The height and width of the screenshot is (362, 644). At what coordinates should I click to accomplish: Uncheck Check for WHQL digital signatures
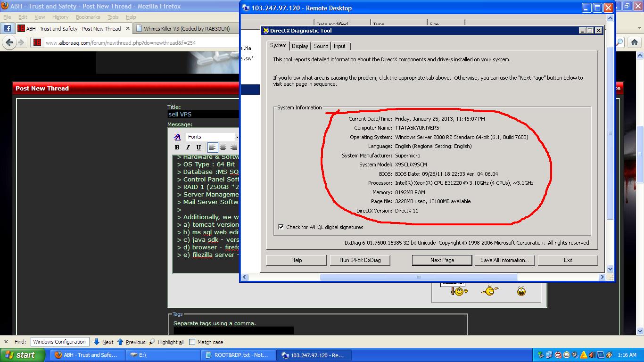[281, 227]
